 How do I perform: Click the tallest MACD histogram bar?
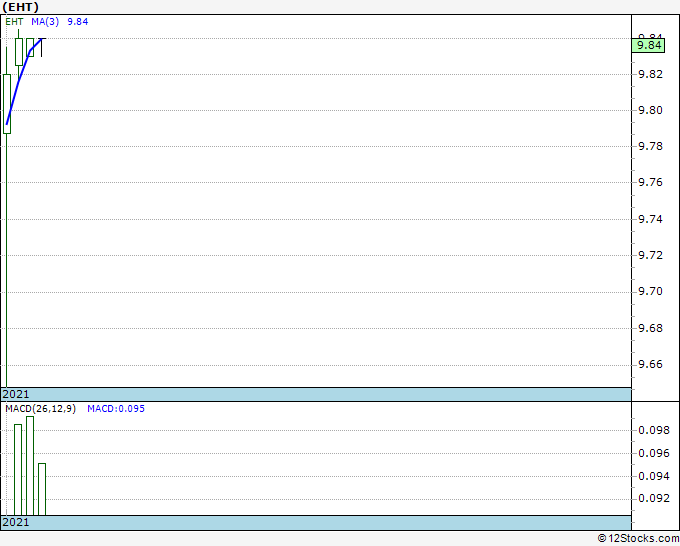coord(30,466)
